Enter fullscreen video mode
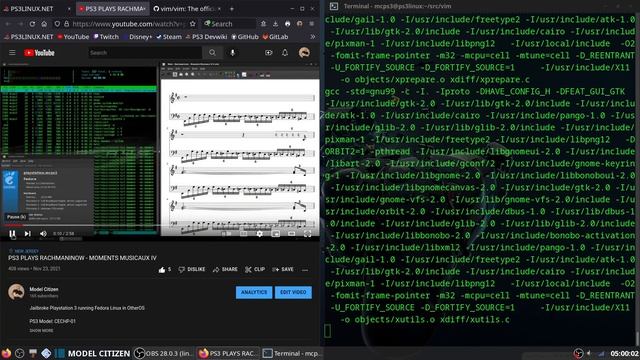The height and width of the screenshot is (360, 640). (307, 233)
